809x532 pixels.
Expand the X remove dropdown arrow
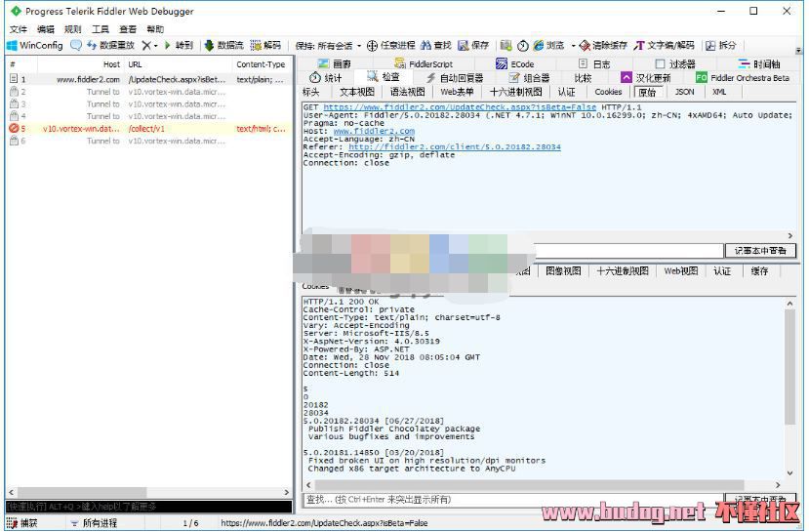pyautogui.click(x=155, y=46)
